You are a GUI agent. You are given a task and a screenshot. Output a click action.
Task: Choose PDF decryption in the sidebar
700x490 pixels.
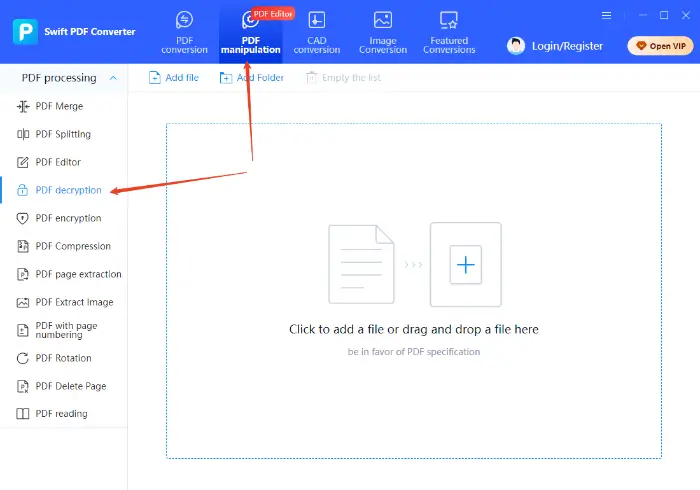pos(63,190)
